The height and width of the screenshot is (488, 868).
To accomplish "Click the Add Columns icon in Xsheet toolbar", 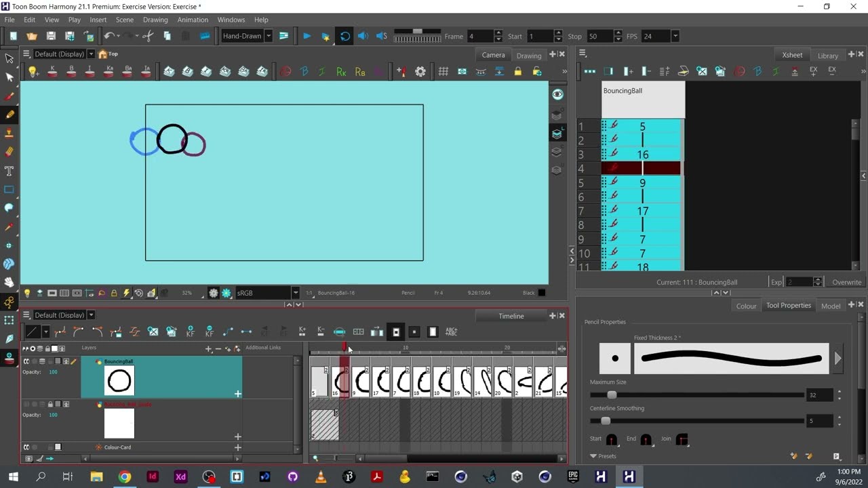I will (627, 71).
